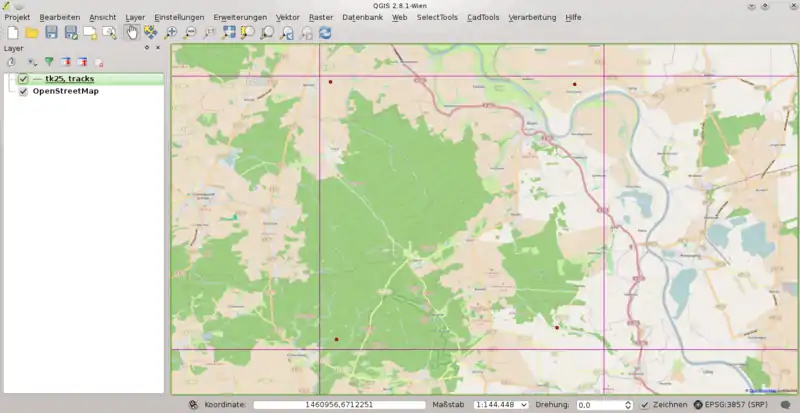Select the OpenStreetMap layer name

click(66, 92)
